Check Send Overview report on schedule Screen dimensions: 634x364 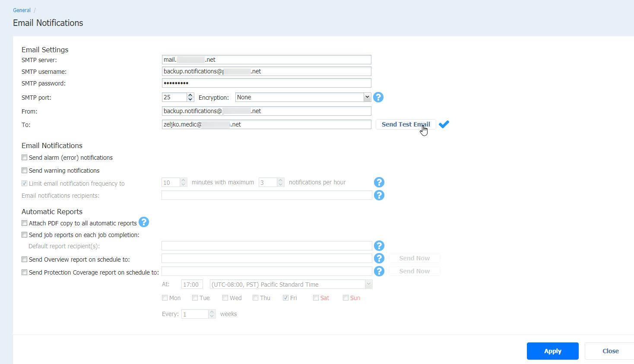click(25, 260)
